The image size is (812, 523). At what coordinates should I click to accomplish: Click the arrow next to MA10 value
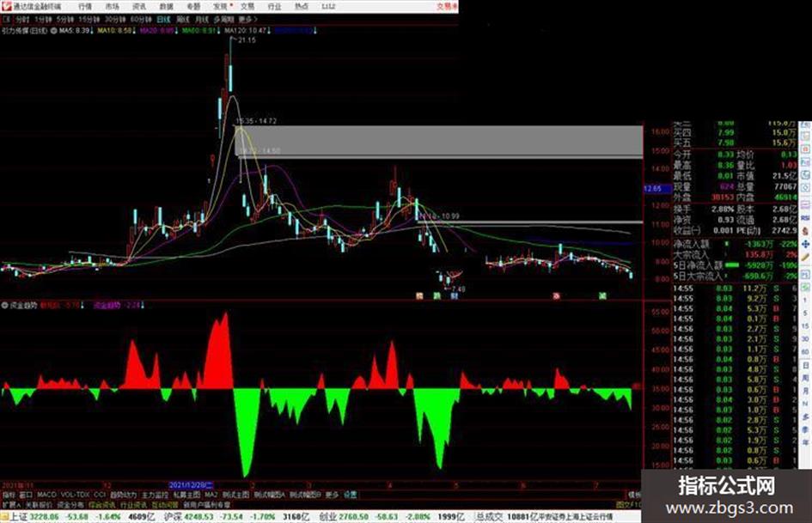tap(134, 31)
